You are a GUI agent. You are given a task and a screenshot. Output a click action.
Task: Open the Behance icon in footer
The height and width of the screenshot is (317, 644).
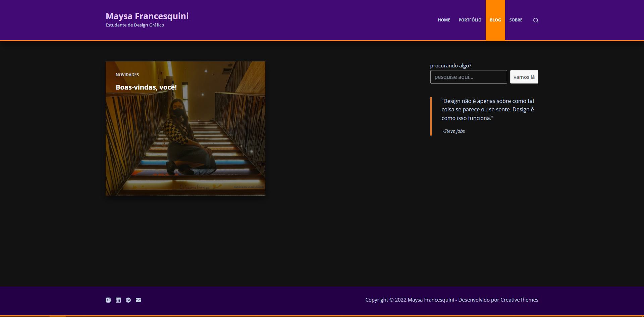coord(128,300)
